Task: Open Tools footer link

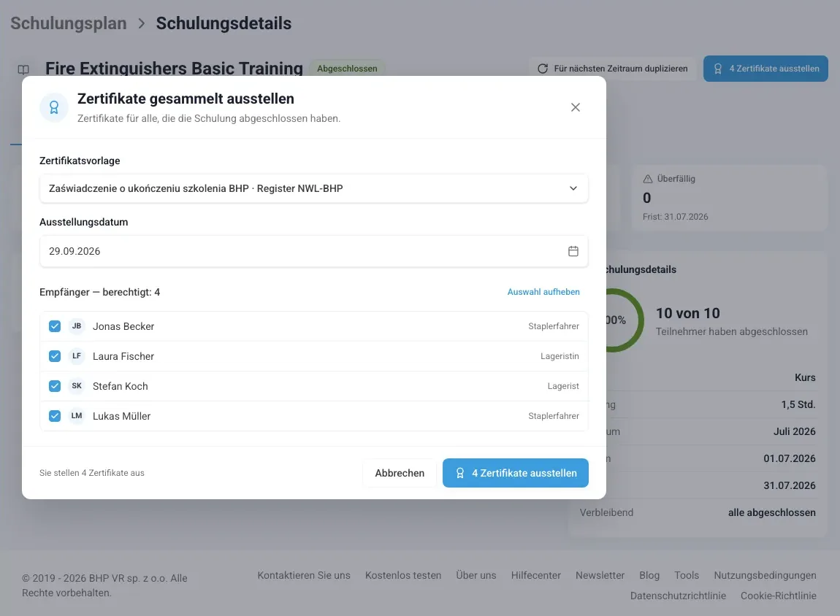Action: coord(687,575)
